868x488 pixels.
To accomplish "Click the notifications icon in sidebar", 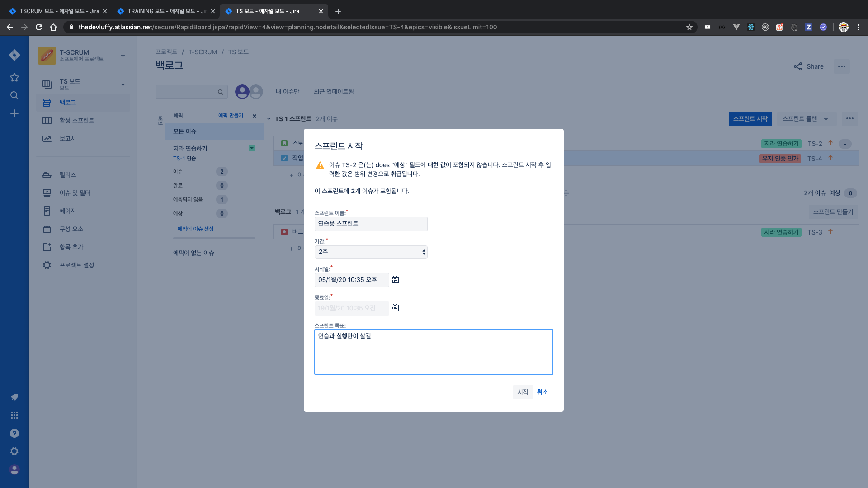I will tap(14, 397).
